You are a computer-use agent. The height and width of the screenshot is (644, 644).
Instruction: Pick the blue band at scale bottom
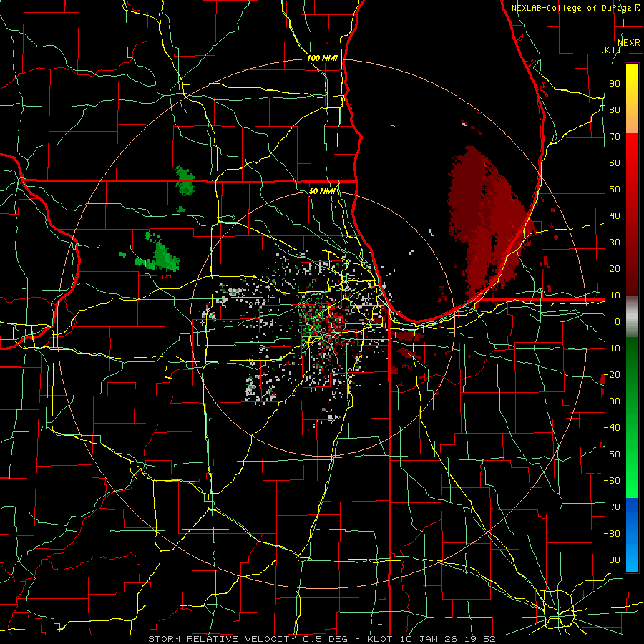632,535
